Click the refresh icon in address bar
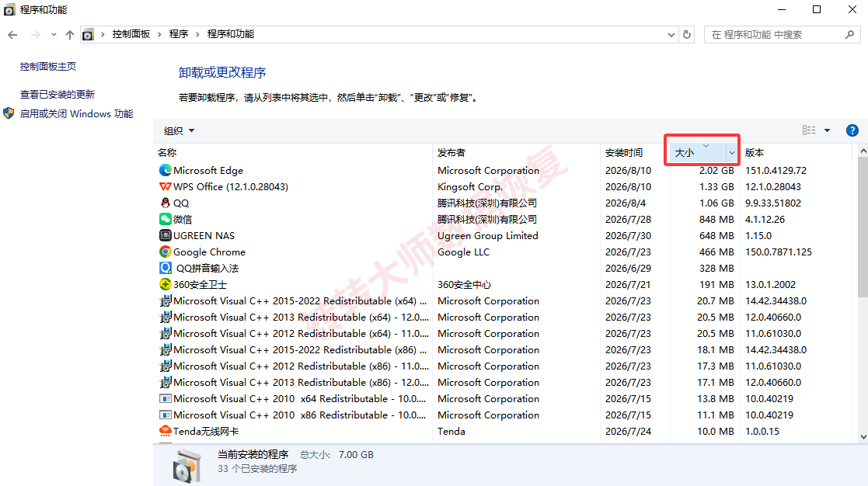Image resolution: width=868 pixels, height=486 pixels. point(687,34)
